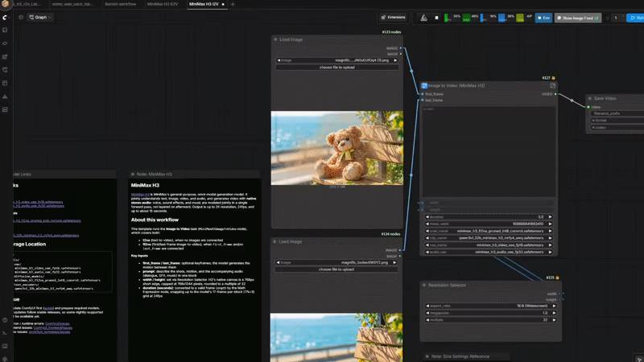Click the help icon in the lower left sidebar

coord(5,319)
